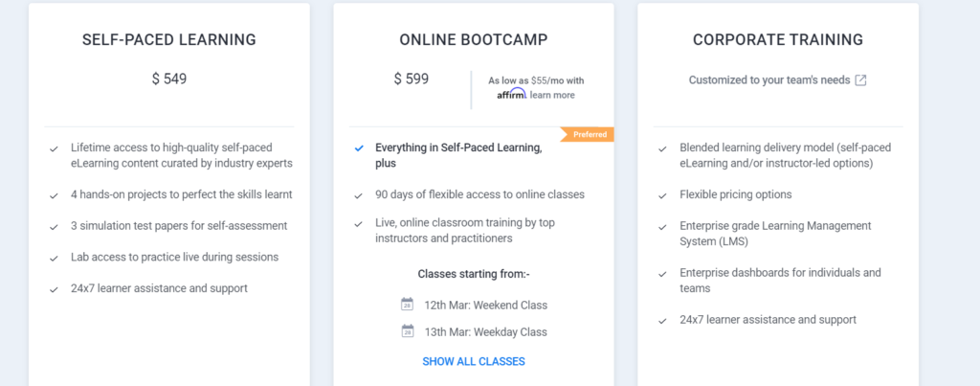Select the CORPORATE TRAINING plan heading

click(778, 40)
